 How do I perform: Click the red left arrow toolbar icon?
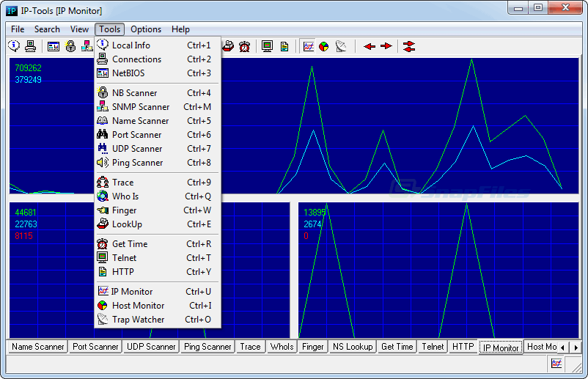point(370,46)
